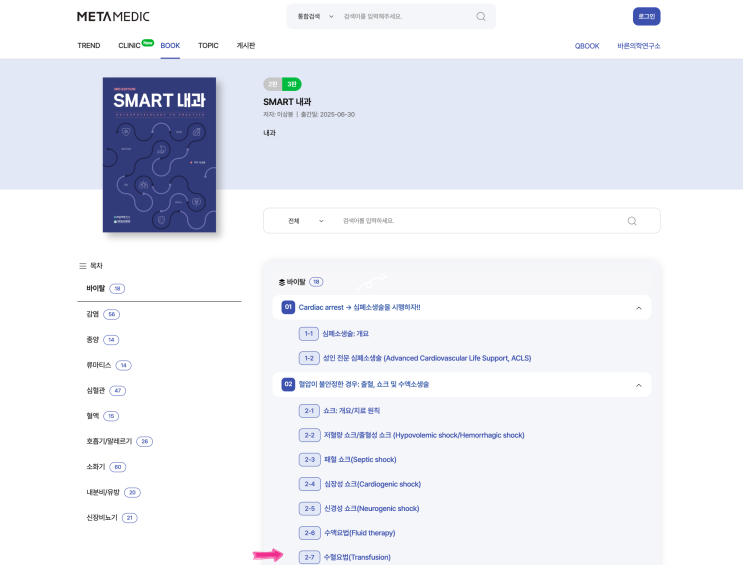The image size is (743, 565).
Task: Open section 2-5 Neurogenic shock
Action: (359, 509)
